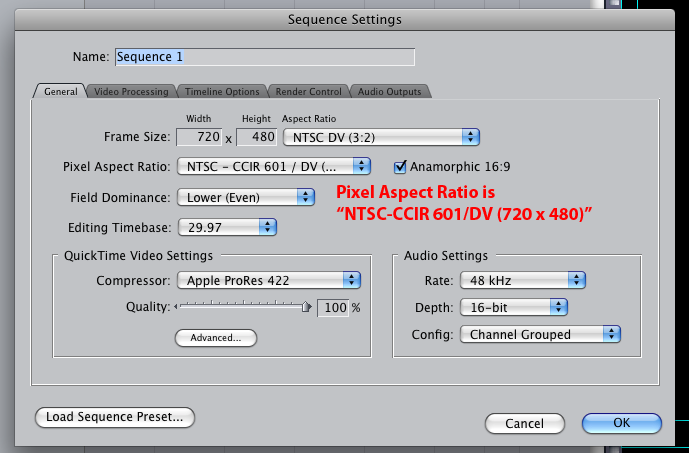Expand the Config Channel Grouped dropdown

[x=540, y=334]
